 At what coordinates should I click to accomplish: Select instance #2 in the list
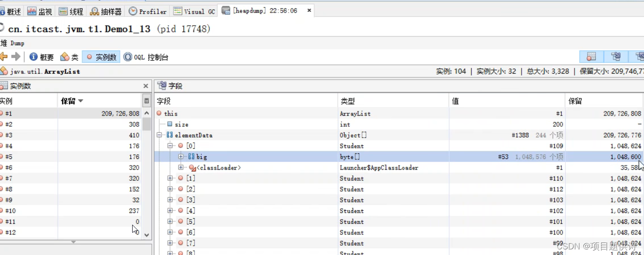(71, 124)
